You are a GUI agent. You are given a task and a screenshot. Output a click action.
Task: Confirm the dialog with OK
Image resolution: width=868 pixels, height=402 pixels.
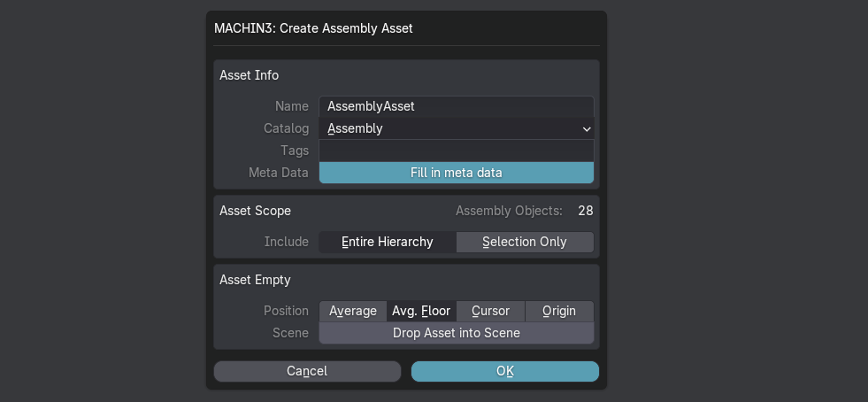(x=504, y=371)
